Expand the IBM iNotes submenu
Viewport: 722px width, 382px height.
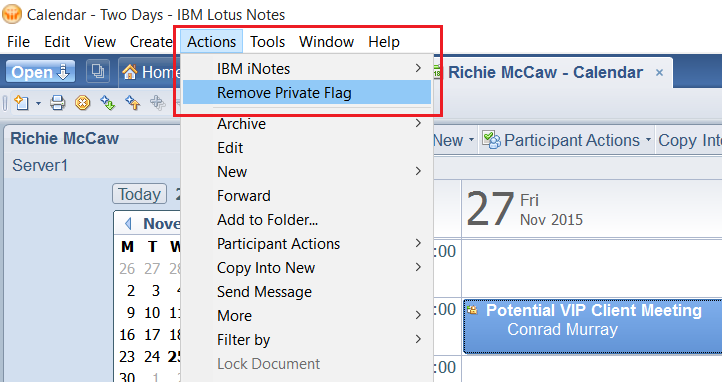[x=418, y=68]
